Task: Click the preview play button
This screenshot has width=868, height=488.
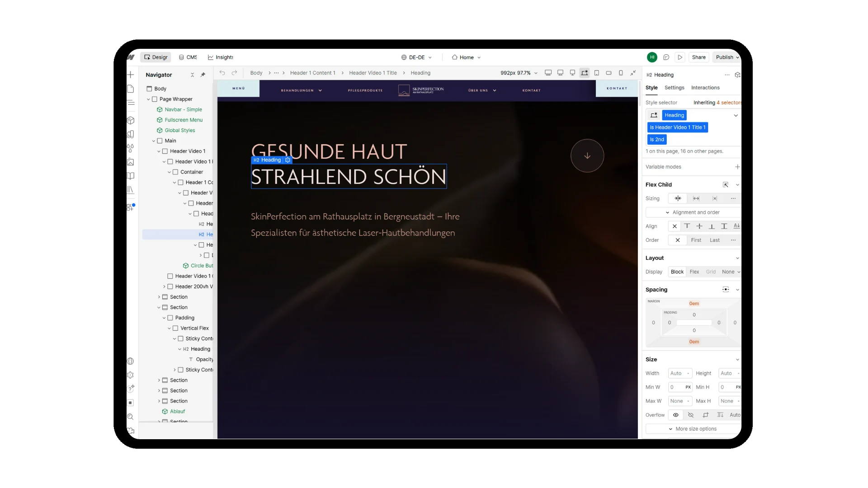Action: coord(679,57)
